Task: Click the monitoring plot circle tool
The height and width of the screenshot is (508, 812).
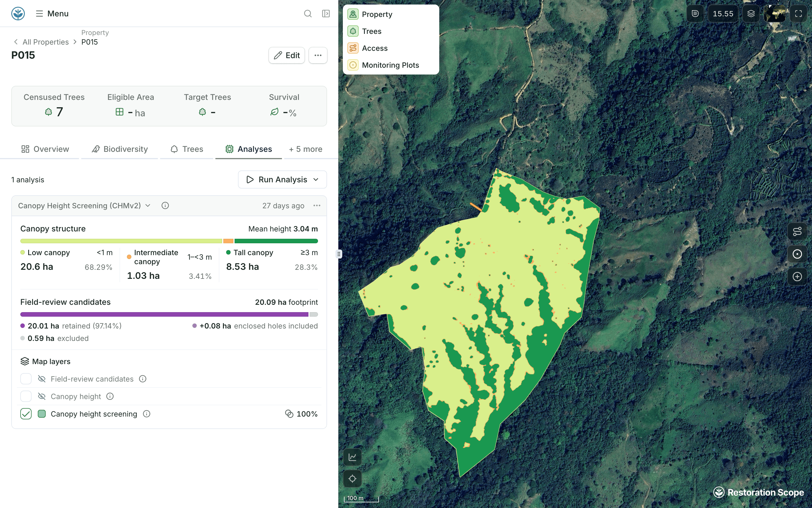Action: [x=797, y=254]
